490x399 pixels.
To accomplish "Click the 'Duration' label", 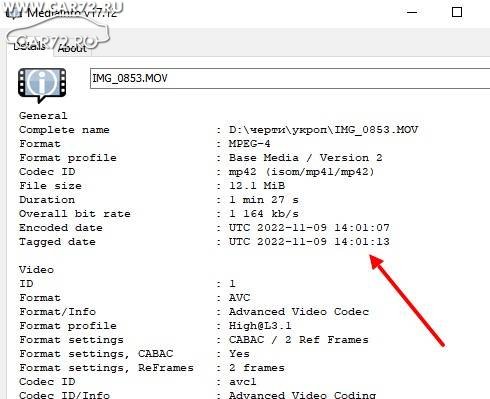I will point(47,200).
